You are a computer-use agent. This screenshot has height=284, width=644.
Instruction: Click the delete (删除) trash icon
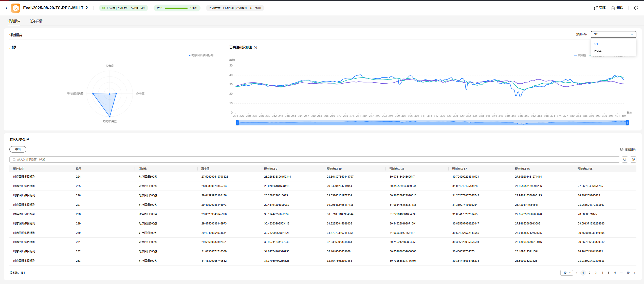point(613,8)
